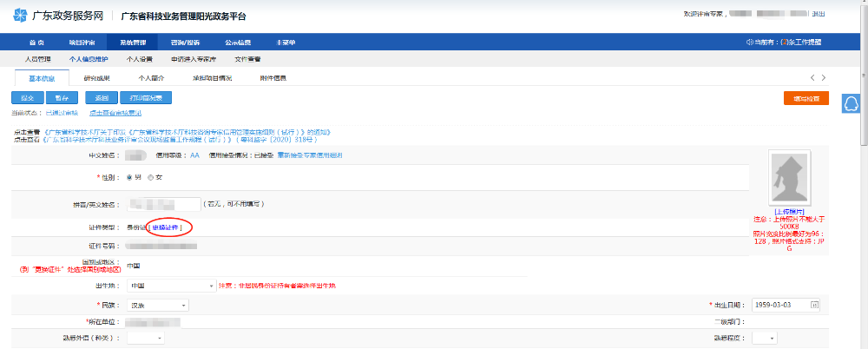Open 个人设置 in the submenu
Screen dimensions: 868x349
pyautogui.click(x=140, y=59)
